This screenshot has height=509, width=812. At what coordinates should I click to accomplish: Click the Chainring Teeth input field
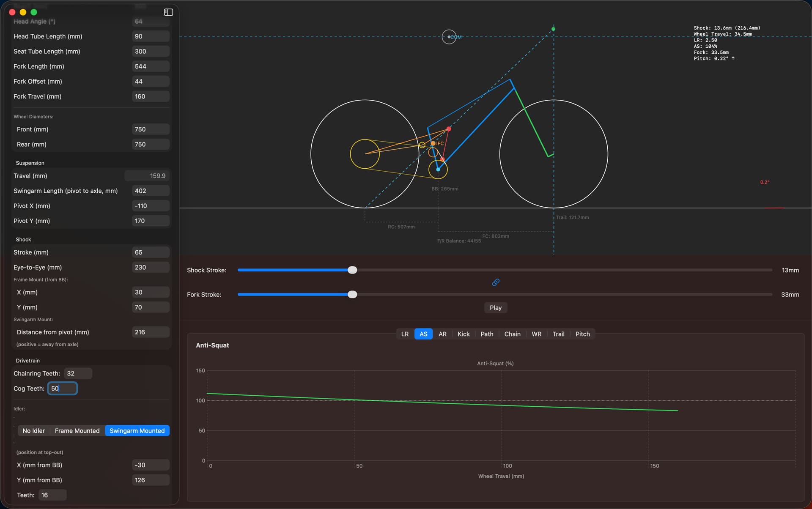[x=78, y=374]
